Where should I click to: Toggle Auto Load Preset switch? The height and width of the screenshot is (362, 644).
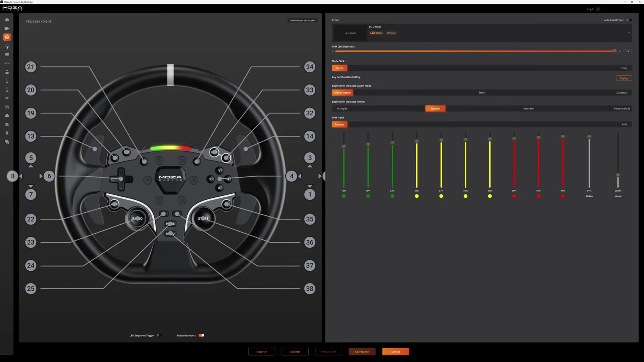point(629,20)
